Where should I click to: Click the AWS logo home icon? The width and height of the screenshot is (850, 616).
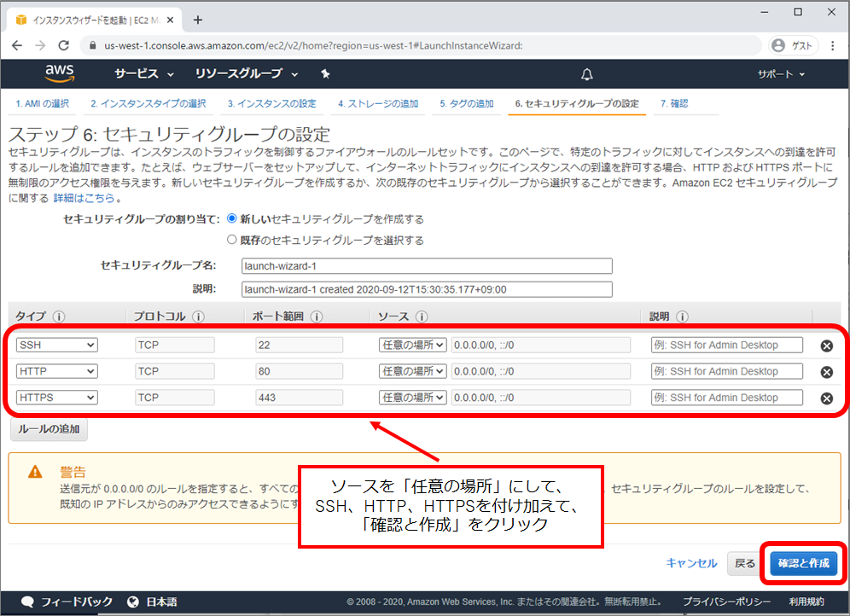[60, 73]
